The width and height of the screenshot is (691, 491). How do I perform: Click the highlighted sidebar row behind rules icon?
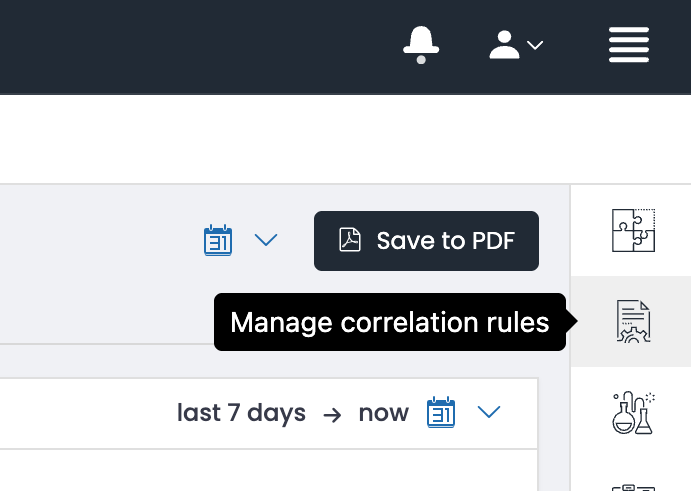point(631,321)
